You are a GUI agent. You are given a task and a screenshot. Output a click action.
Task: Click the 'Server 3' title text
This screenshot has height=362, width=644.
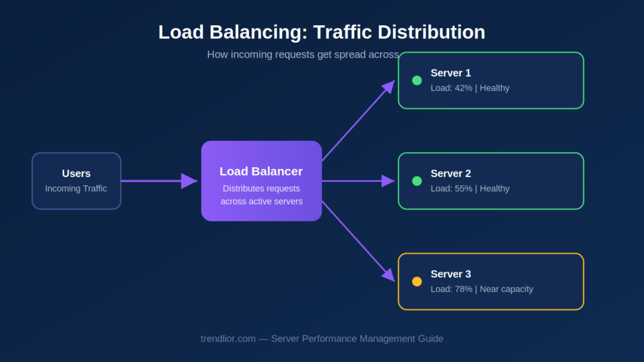(x=450, y=274)
